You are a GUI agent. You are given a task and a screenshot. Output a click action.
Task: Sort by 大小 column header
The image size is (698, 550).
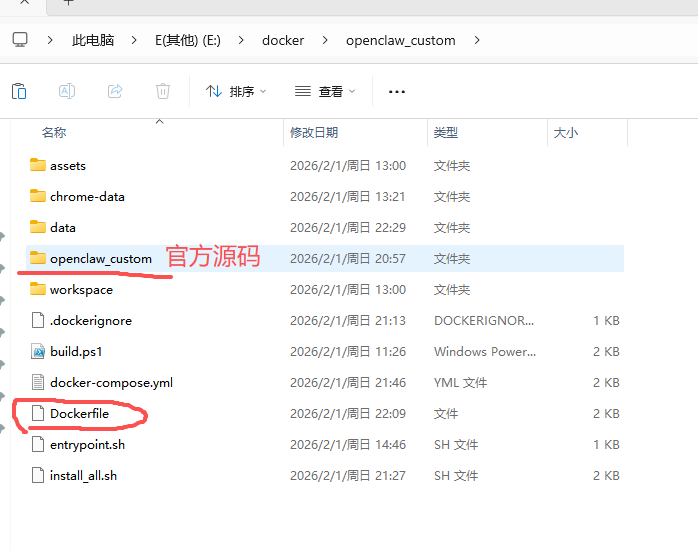566,133
